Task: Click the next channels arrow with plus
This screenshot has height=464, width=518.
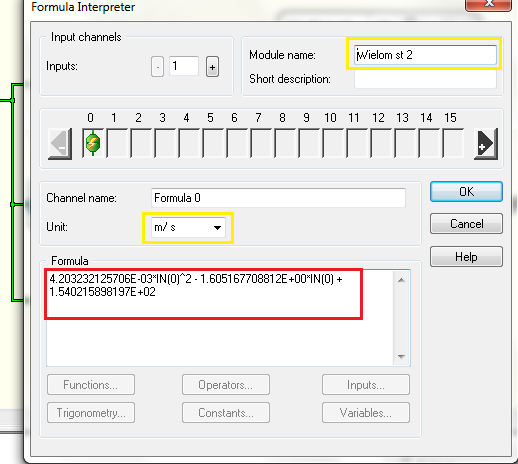Action: click(486, 143)
